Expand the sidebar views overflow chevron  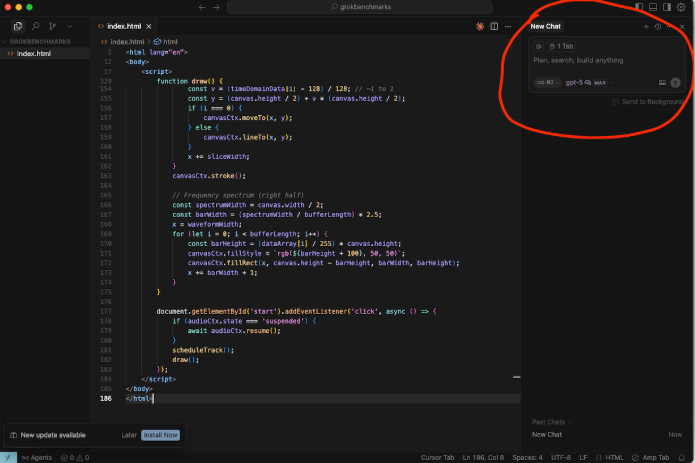(x=70, y=27)
